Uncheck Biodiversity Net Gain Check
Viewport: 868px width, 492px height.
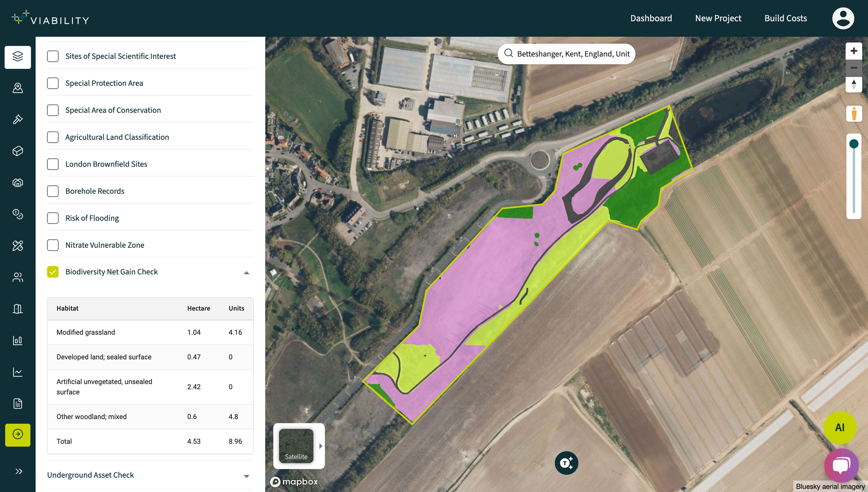coord(53,272)
